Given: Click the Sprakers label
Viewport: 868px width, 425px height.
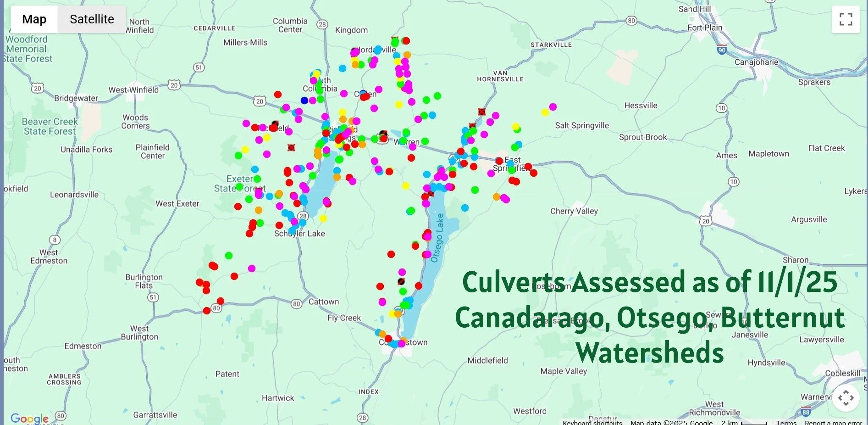Looking at the screenshot, I should click(x=814, y=82).
